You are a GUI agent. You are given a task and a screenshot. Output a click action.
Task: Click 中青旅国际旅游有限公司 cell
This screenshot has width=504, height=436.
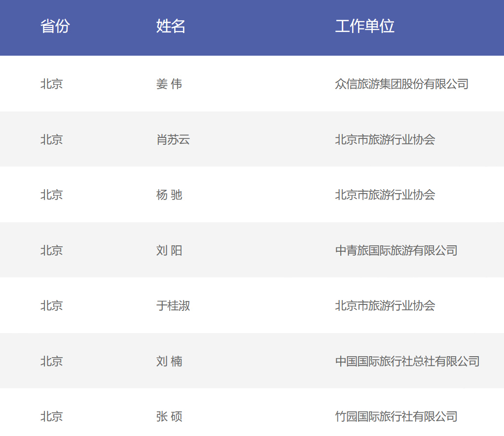coord(396,250)
